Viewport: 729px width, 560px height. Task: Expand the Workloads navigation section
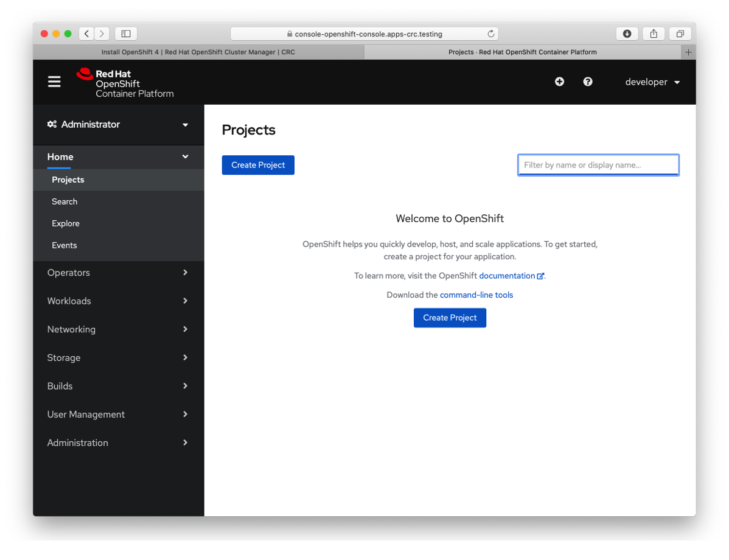119,301
